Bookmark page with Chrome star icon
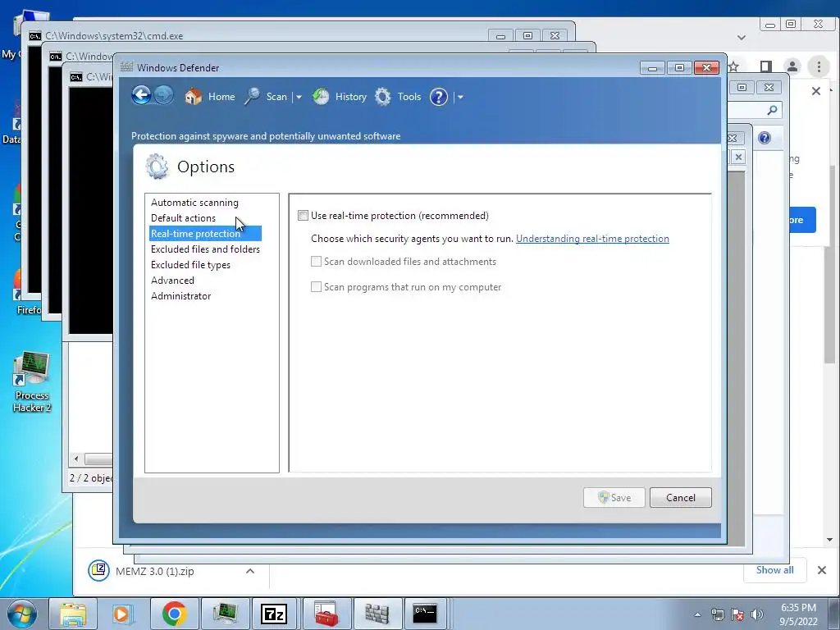The image size is (840, 630). (x=734, y=66)
